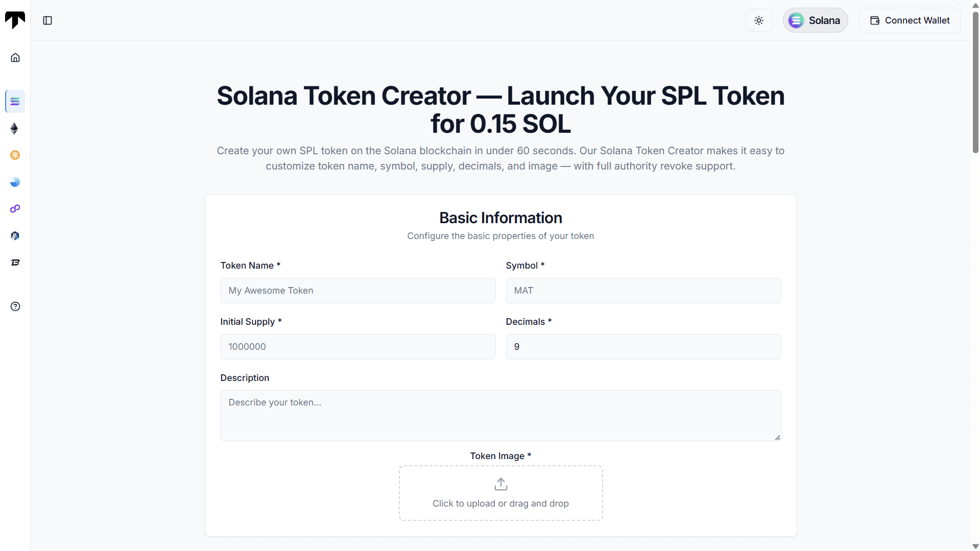980x551 pixels.
Task: Focus the Initial Supply field
Action: (x=357, y=347)
